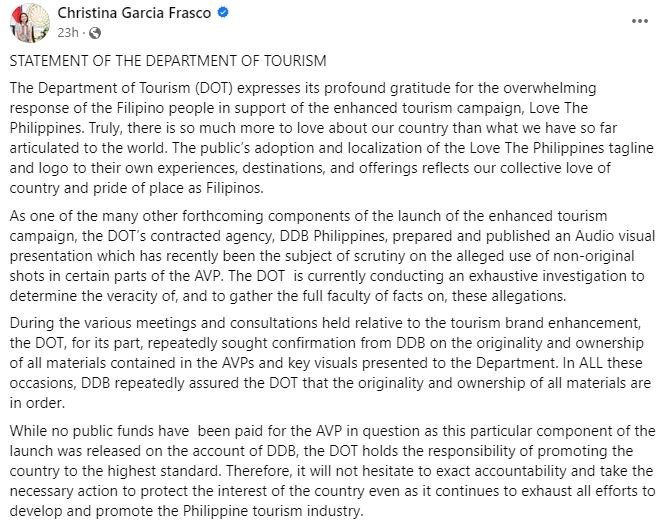Click the capitalized word "ALL" in the post

[x=587, y=362]
